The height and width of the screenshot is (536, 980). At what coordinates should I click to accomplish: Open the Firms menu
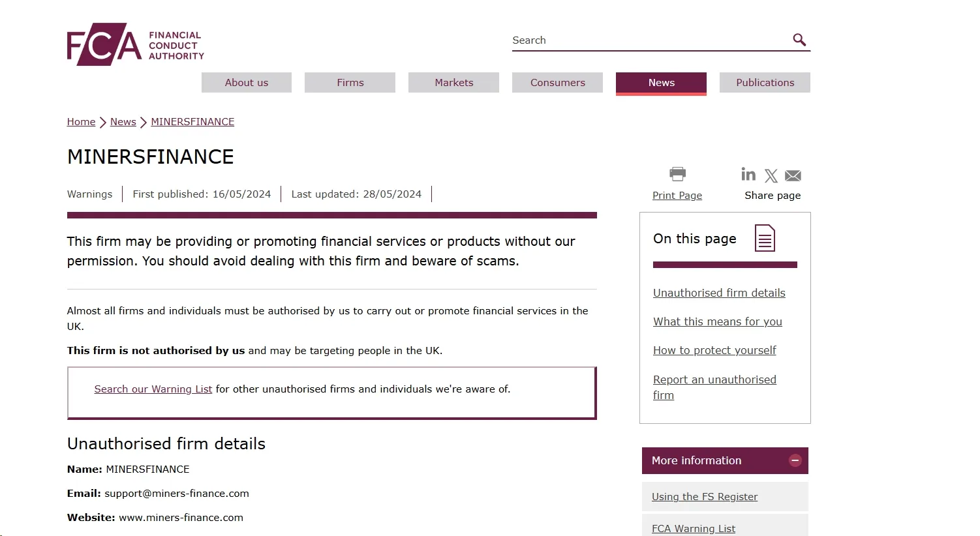click(x=350, y=83)
